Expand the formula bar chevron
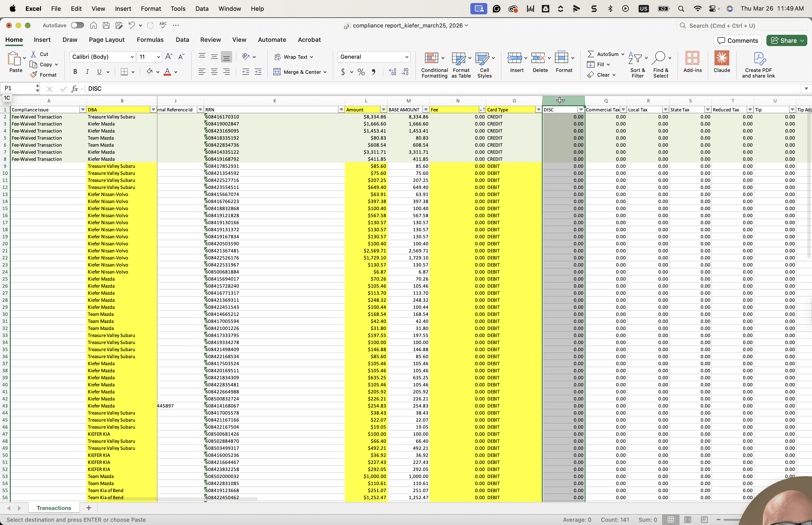 [806, 89]
